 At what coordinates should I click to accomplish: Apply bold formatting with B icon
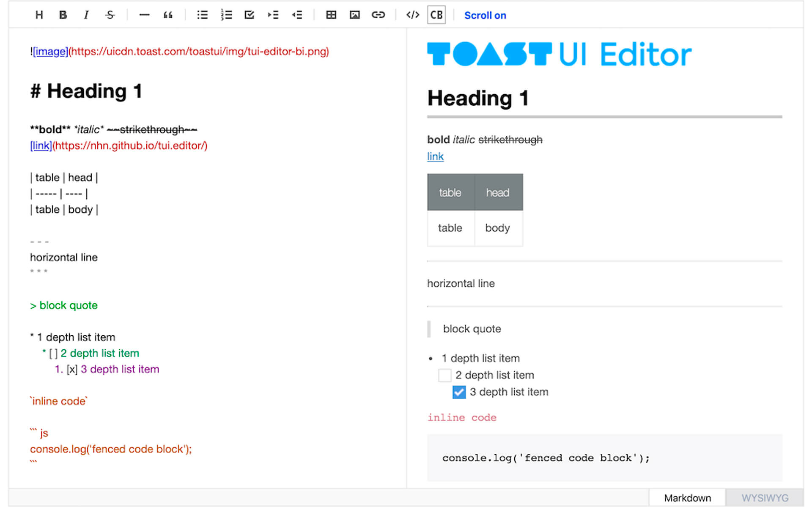click(x=63, y=15)
